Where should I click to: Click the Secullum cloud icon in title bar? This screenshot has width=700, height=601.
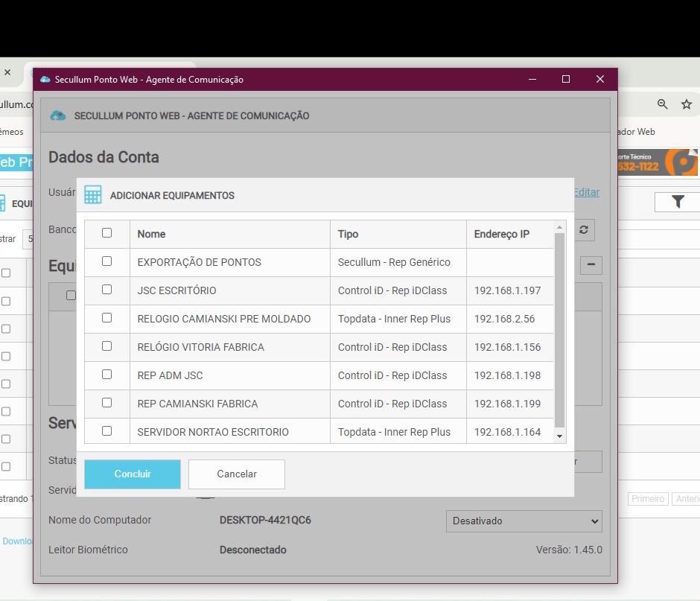click(45, 80)
